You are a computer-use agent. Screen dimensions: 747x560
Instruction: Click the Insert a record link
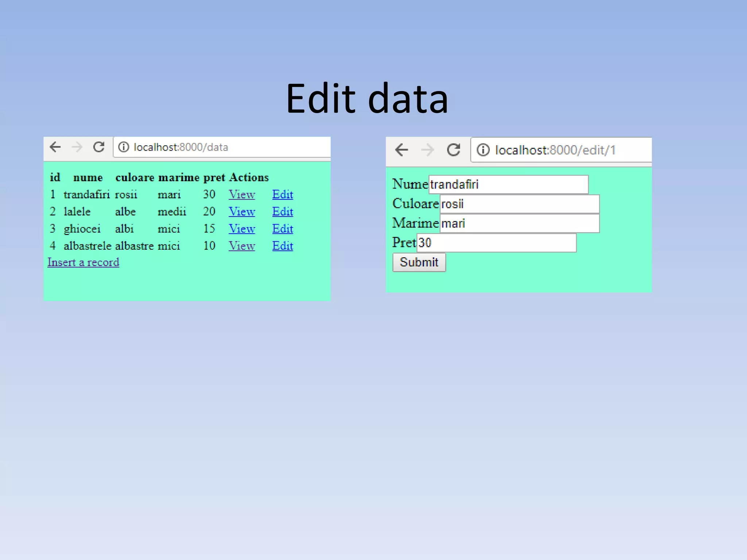pos(83,262)
